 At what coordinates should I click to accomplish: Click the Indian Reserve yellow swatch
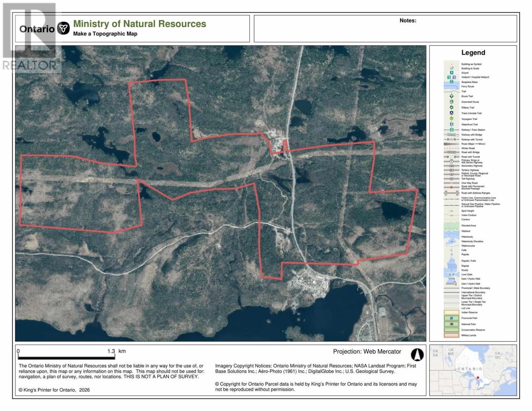pos(451,312)
